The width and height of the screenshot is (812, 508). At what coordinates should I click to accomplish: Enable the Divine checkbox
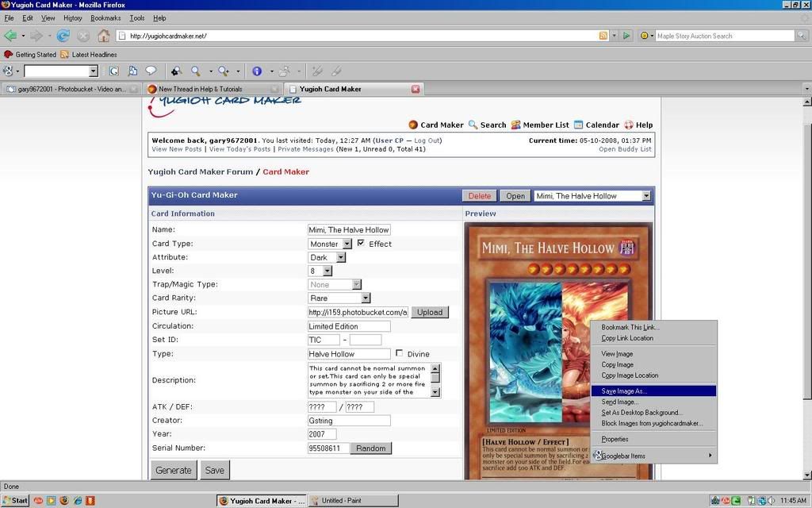[399, 353]
